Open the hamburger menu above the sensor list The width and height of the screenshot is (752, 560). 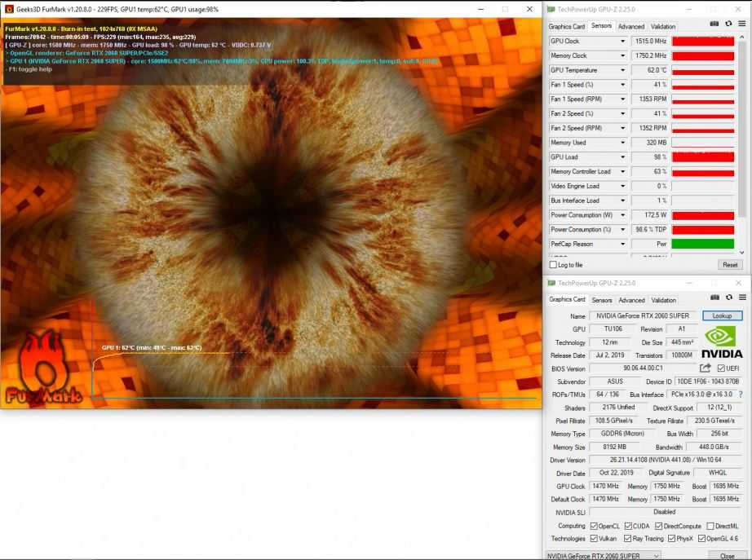tap(741, 24)
